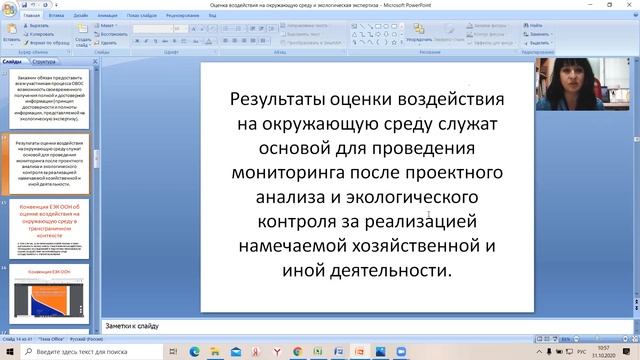
Task: Expand the Выделить (Select) dropdown
Action: pos(551,43)
